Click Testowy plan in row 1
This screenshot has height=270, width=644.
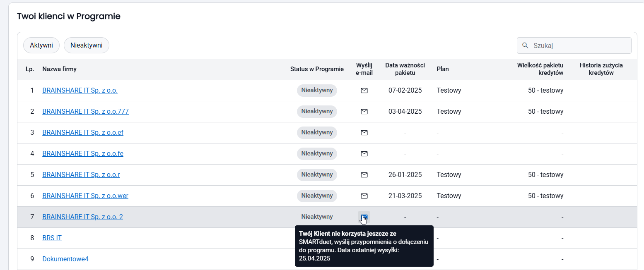click(449, 90)
